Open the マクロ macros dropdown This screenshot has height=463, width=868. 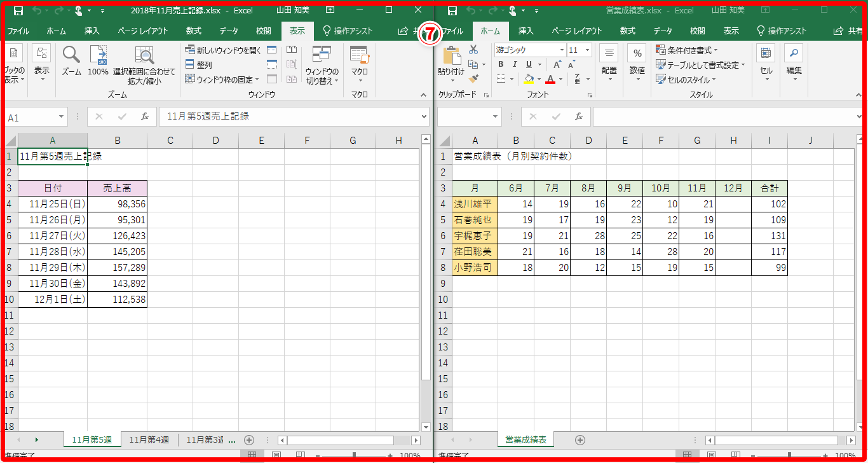360,66
